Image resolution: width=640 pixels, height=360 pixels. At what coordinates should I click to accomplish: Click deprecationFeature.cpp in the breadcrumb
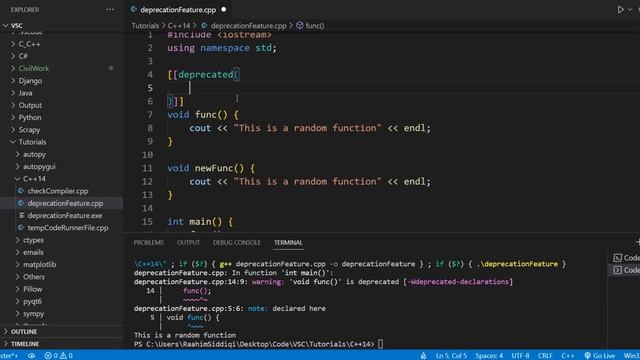[248, 26]
